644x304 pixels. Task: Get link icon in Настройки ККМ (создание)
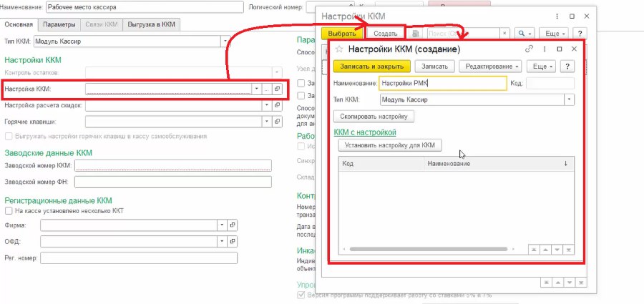(529, 49)
